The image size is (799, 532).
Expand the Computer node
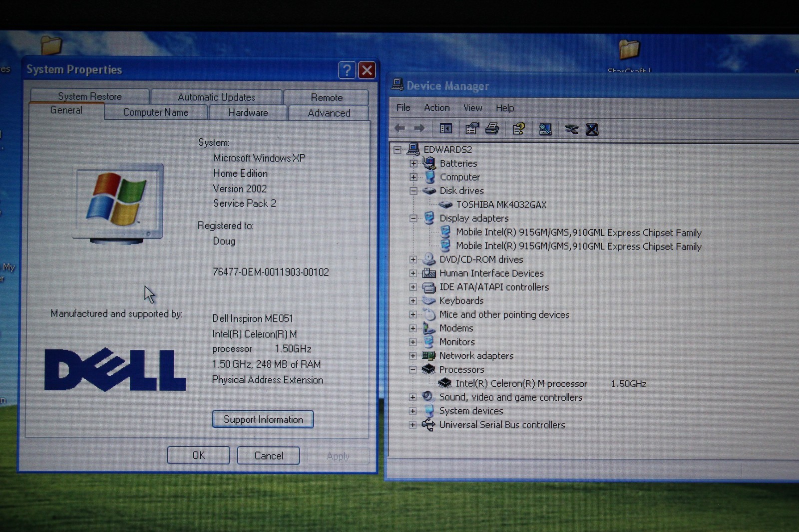[x=413, y=177]
